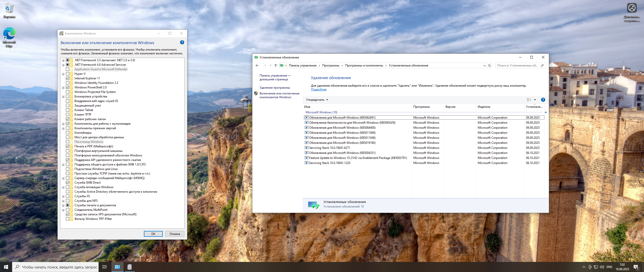Collapse the Microsoft Windows (10) group
The width and height of the screenshot is (644, 272).
click(546, 112)
